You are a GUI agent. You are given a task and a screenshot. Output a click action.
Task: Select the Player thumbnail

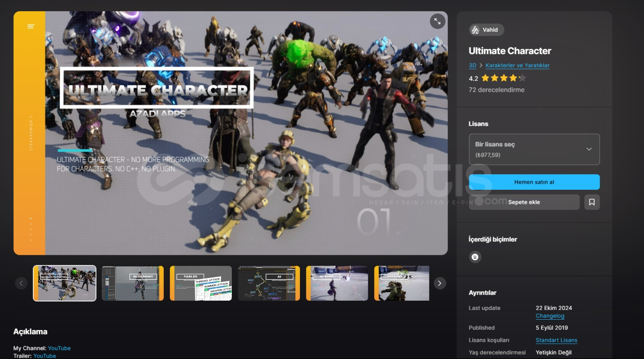point(337,283)
